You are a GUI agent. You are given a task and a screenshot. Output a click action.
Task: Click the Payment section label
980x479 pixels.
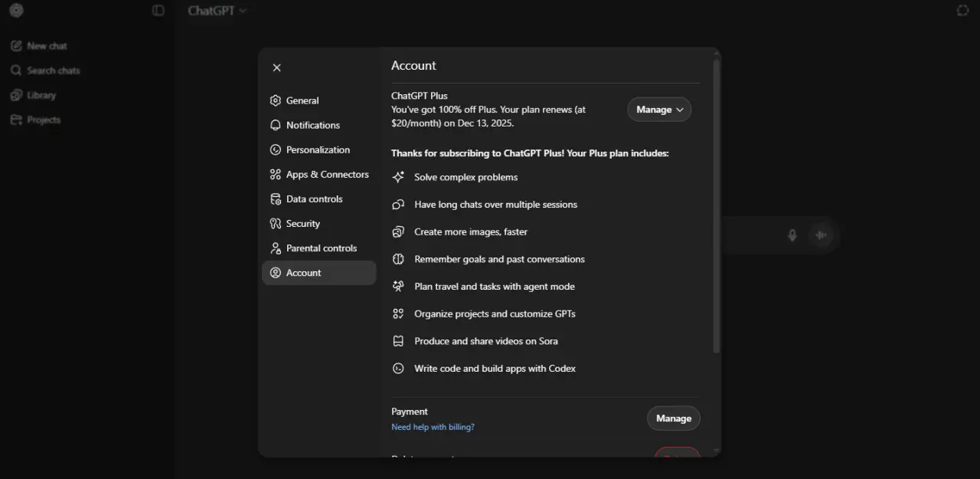[x=410, y=412]
